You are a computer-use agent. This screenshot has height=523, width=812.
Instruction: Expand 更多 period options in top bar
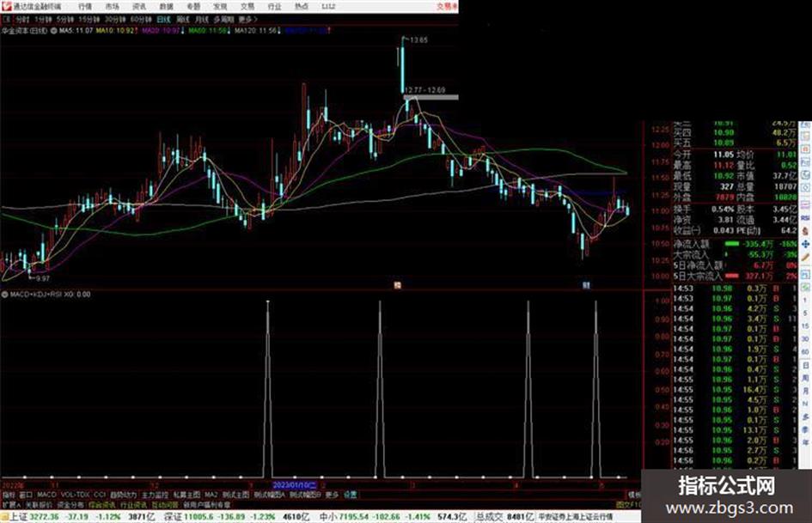(247, 19)
